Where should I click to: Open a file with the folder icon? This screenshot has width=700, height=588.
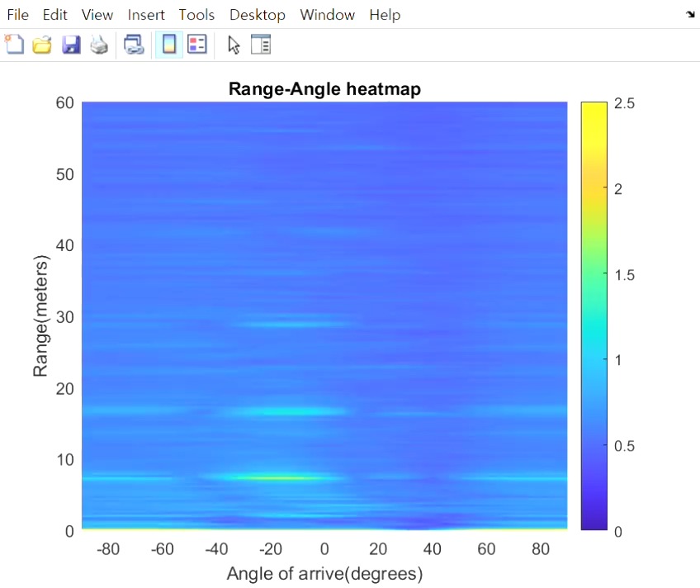coord(42,45)
